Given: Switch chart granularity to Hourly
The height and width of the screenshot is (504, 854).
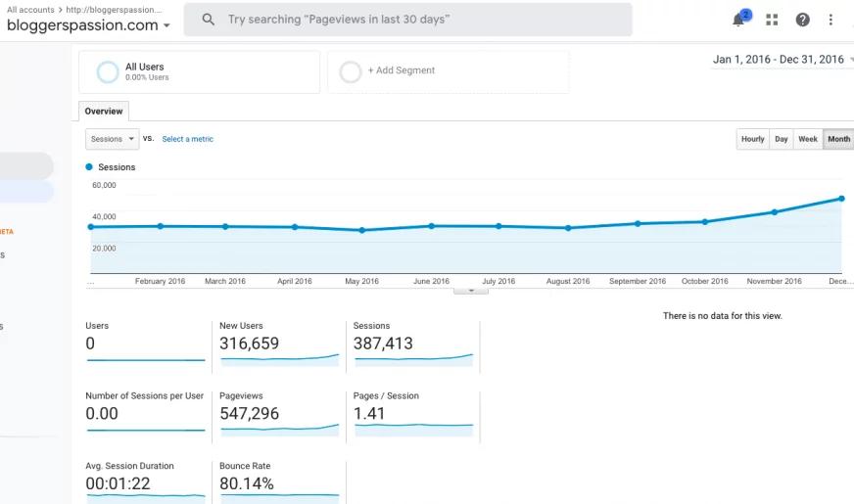Looking at the screenshot, I should coord(752,139).
